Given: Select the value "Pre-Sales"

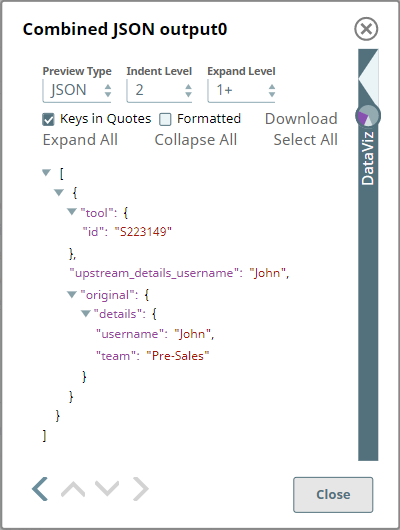Looking at the screenshot, I should 178,356.
